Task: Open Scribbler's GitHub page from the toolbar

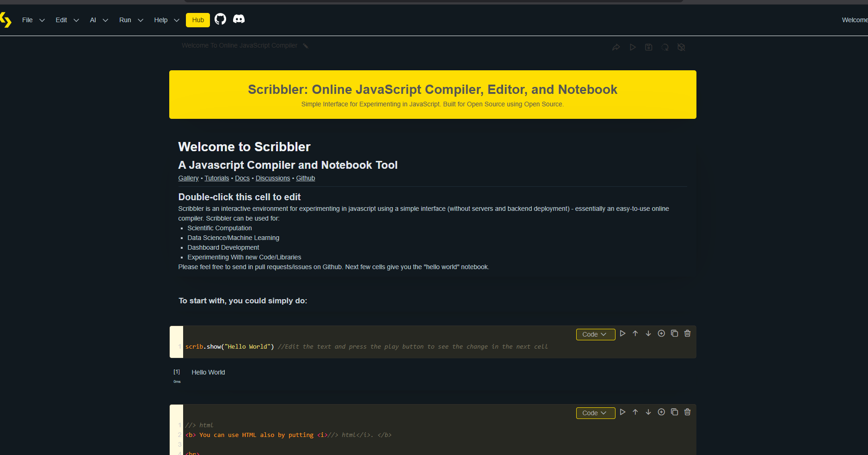Action: click(221, 19)
